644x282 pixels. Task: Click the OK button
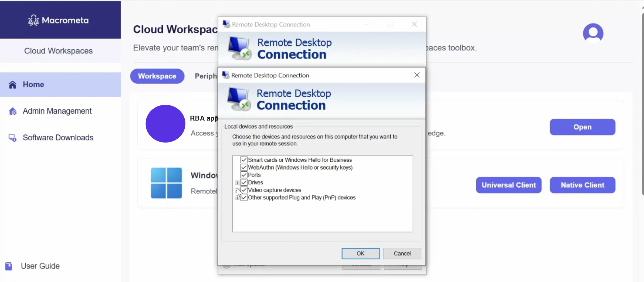coord(360,253)
